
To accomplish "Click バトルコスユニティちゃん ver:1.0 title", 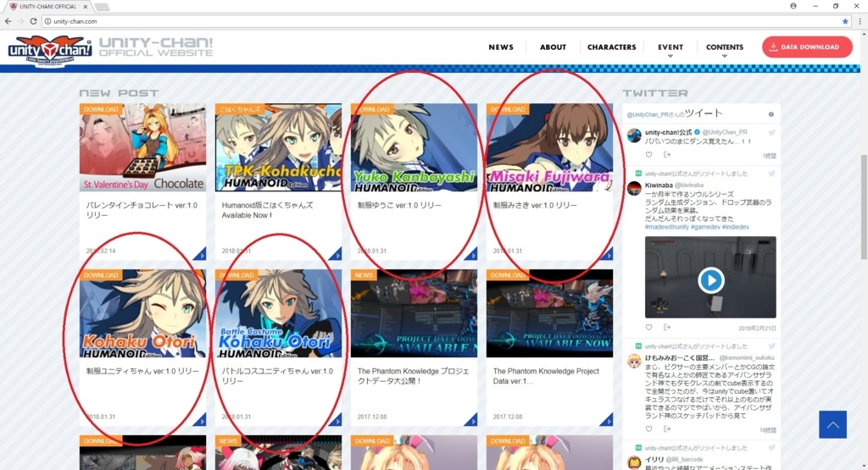I will (277, 376).
